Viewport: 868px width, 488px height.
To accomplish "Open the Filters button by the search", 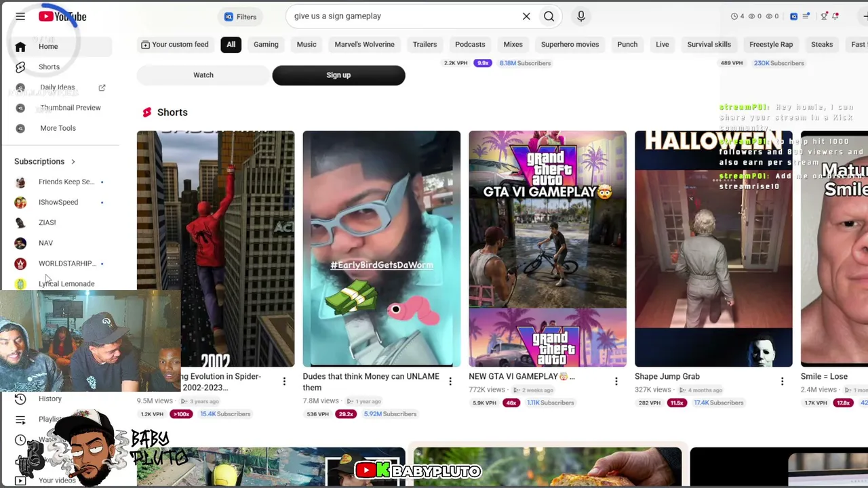I will tap(241, 17).
